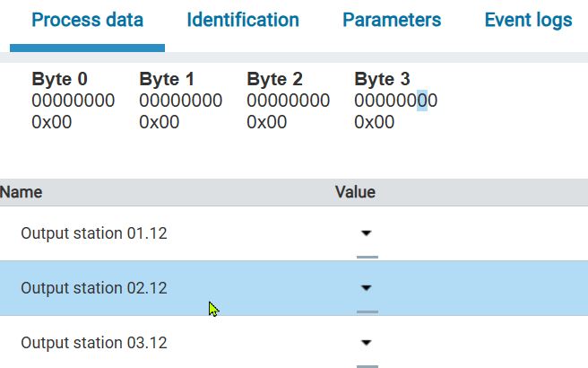Select the Output station 01.12 row name

(x=93, y=233)
